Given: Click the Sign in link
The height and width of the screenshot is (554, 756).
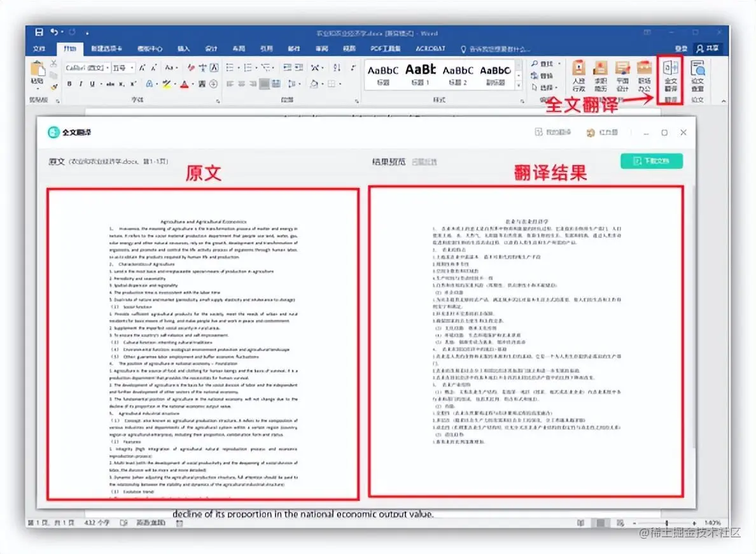Looking at the screenshot, I should pos(681,48).
